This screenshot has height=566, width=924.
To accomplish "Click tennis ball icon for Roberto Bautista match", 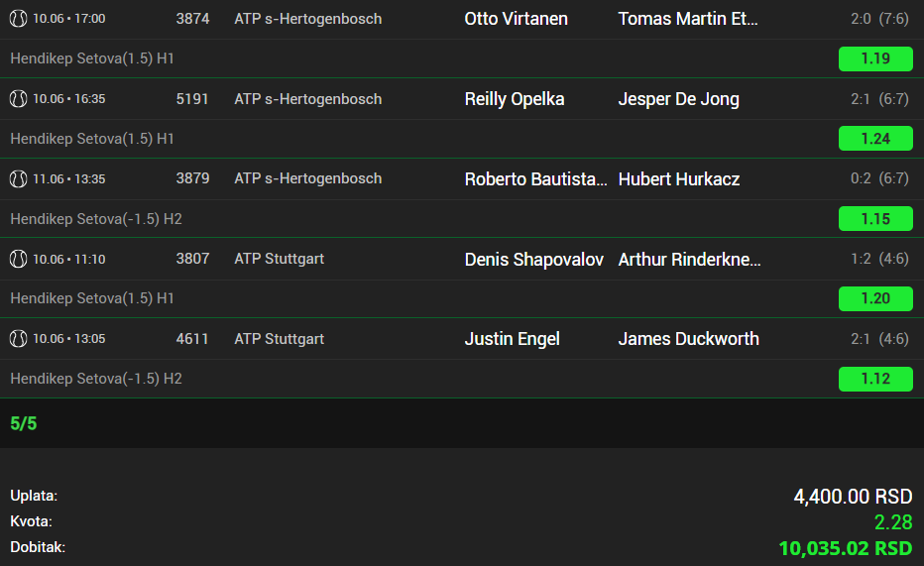I will coord(18,179).
